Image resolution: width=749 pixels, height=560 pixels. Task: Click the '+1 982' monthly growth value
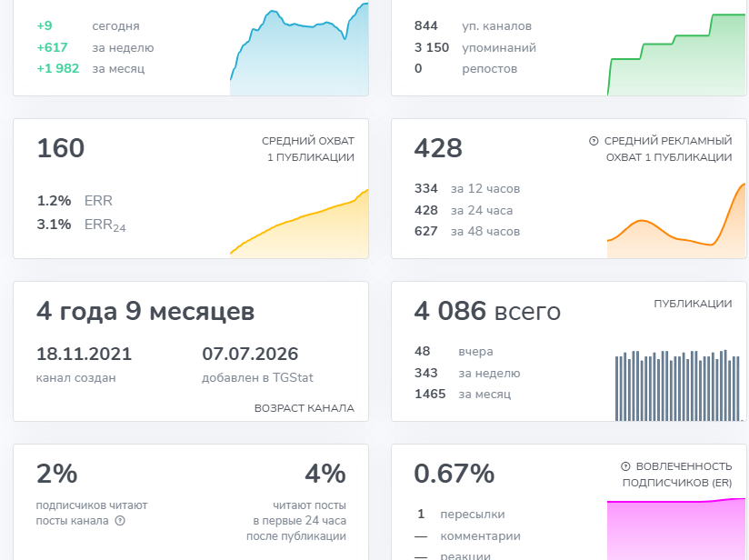[x=58, y=68]
